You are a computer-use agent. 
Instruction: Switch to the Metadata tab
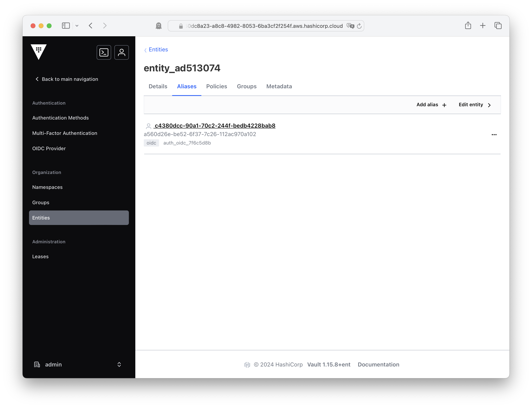point(279,86)
